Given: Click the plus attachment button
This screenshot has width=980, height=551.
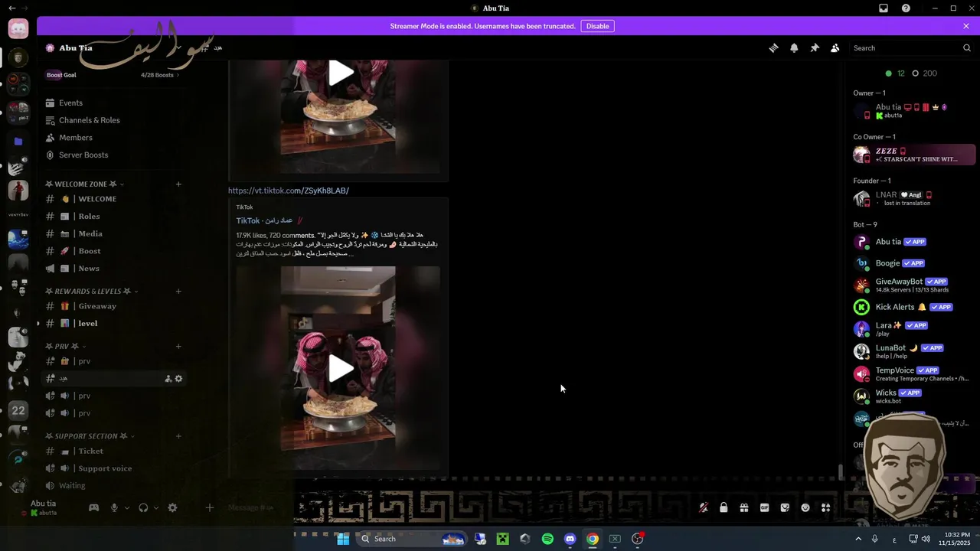Looking at the screenshot, I should click(x=210, y=507).
